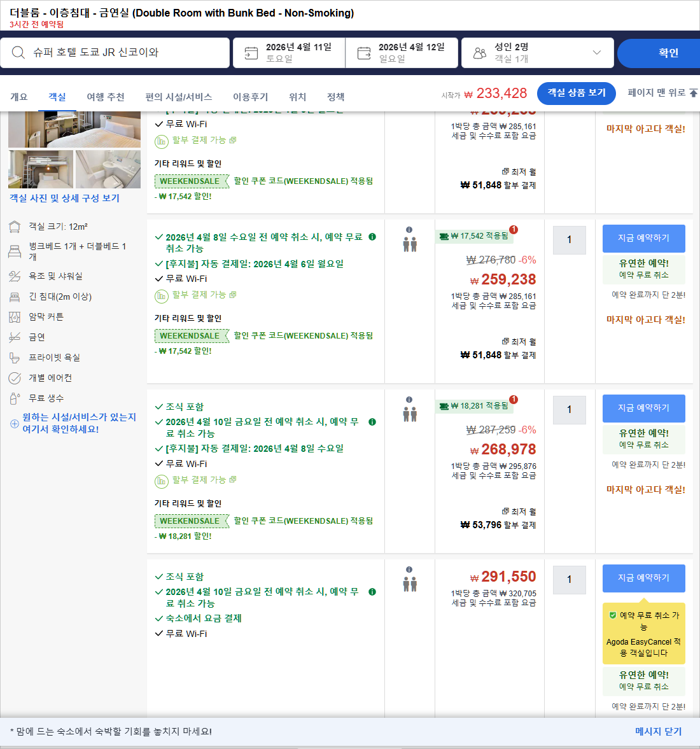700x749 pixels.
Task: Open the 객실 tab
Action: pyautogui.click(x=57, y=97)
